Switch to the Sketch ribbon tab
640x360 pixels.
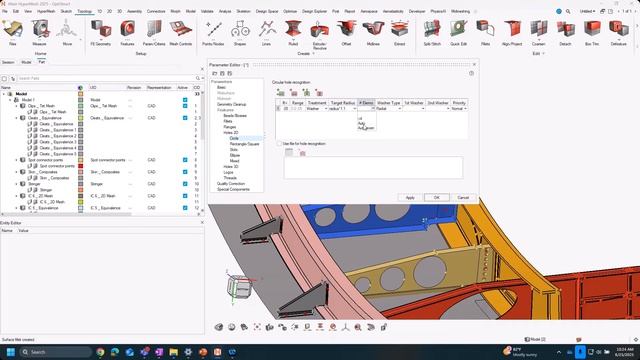(66, 11)
